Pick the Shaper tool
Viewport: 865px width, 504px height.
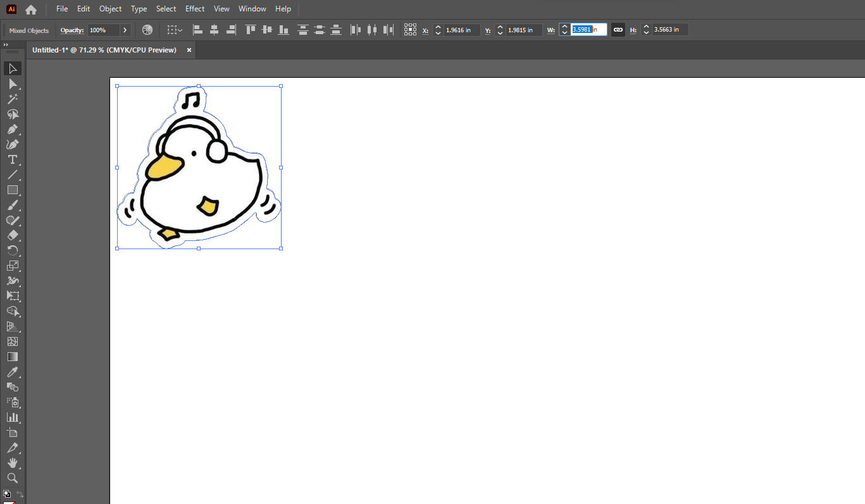point(12,220)
